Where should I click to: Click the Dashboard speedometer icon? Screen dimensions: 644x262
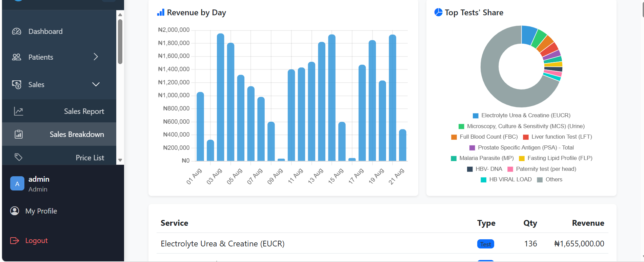pyautogui.click(x=17, y=32)
